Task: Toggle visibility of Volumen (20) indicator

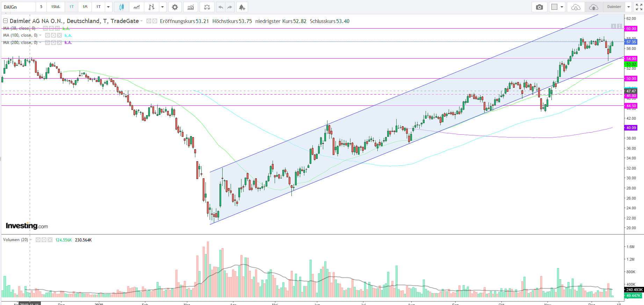Action: coord(38,240)
